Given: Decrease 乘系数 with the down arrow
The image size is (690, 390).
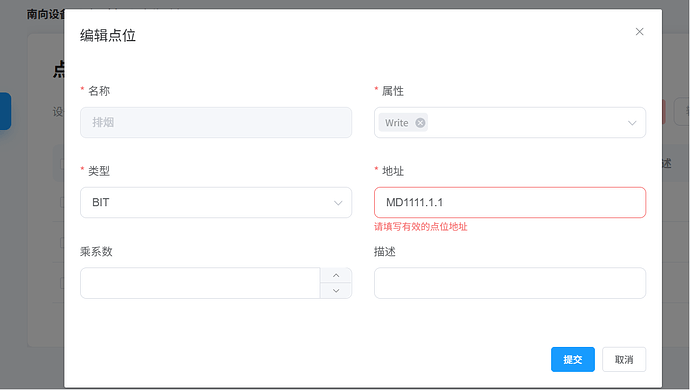Looking at the screenshot, I should point(336,291).
